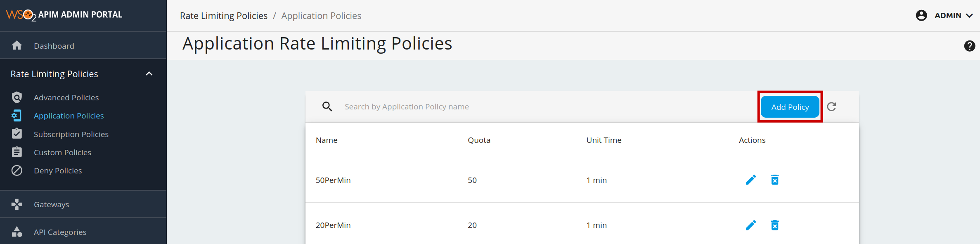980x244 pixels.
Task: Select Custom Policies menu item
Action: pos(62,152)
